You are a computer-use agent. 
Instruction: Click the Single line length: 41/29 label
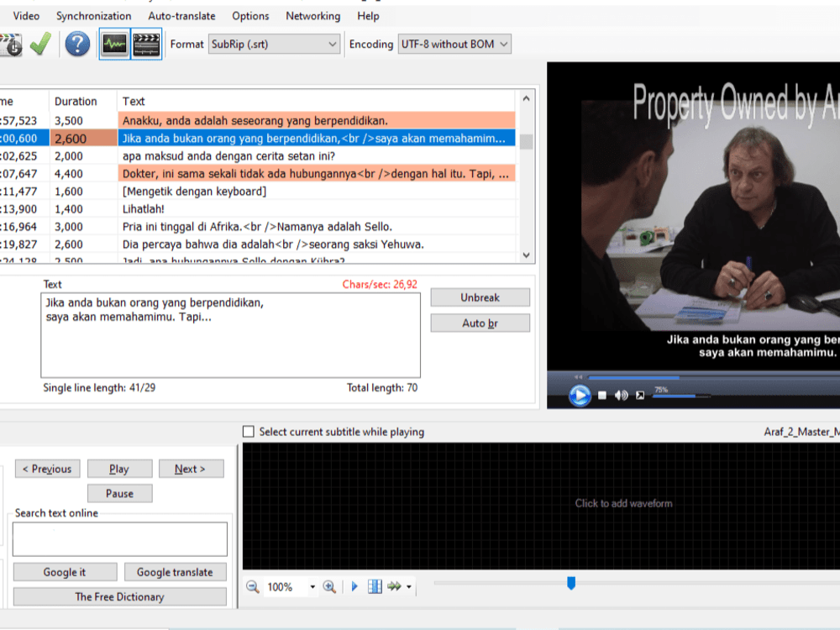point(99,388)
